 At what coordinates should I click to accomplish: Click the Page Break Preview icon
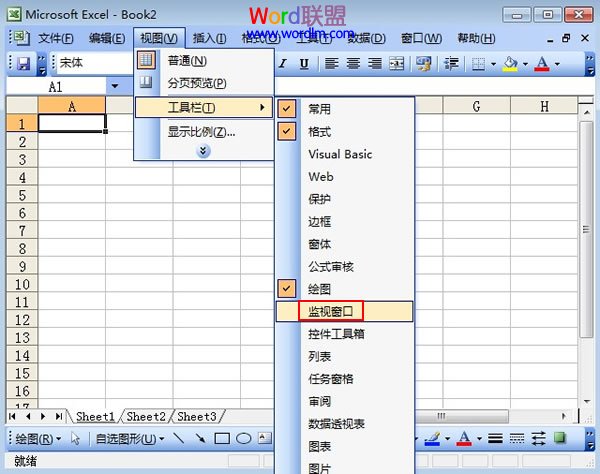(x=146, y=82)
